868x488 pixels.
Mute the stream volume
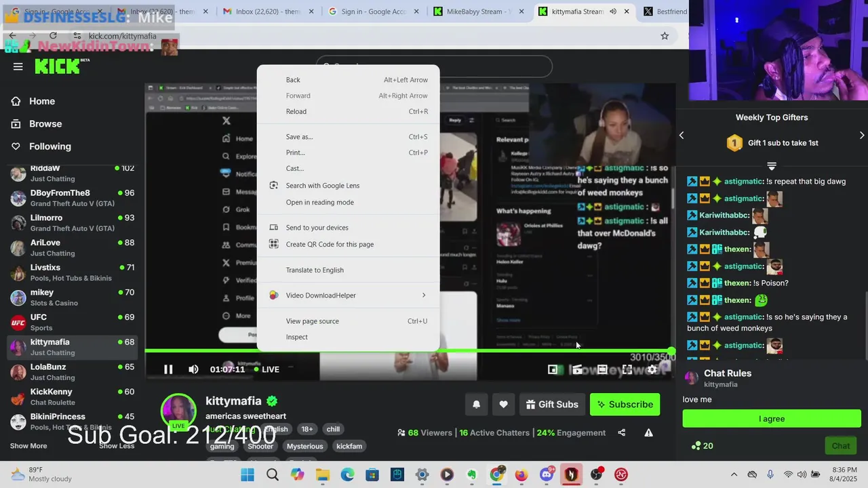pyautogui.click(x=193, y=369)
